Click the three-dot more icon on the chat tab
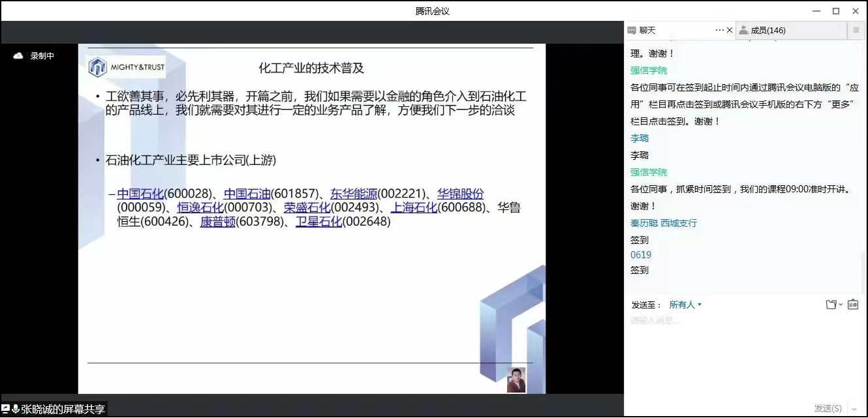 pyautogui.click(x=720, y=30)
